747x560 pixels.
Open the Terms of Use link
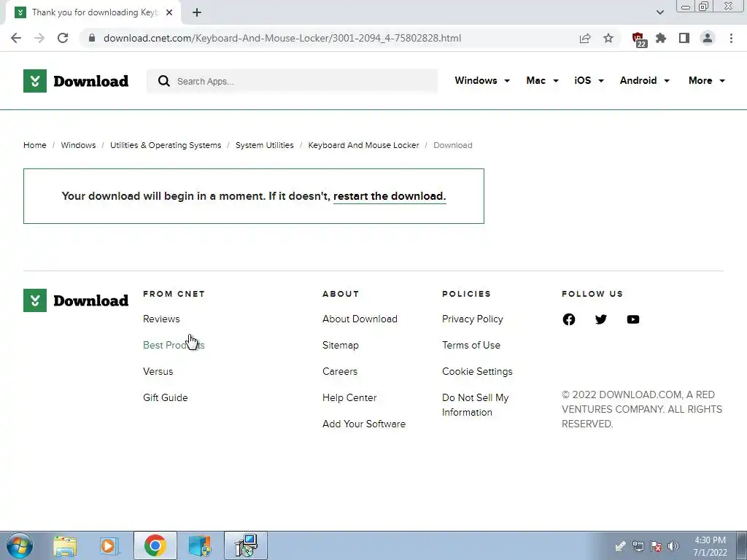pos(471,345)
